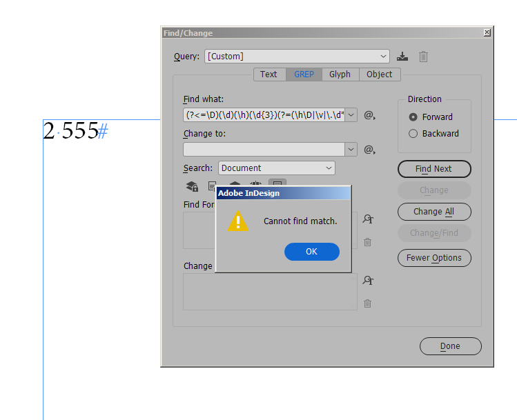Click the Fewer Options button
The image size is (517, 420).
tap(434, 258)
